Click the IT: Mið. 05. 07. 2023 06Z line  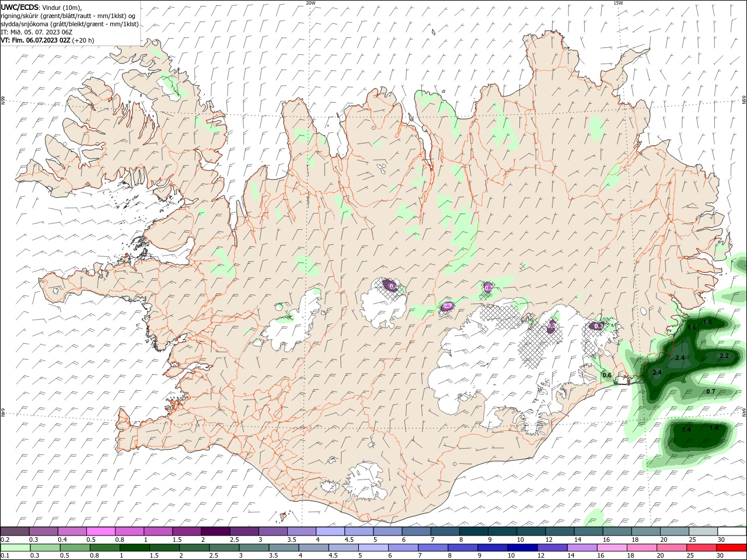click(37, 32)
